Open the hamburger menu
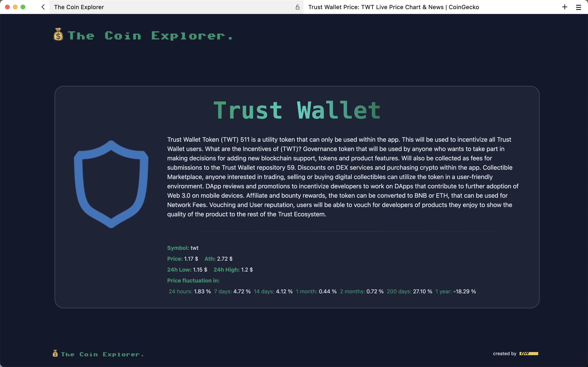588x367 pixels. (578, 7)
